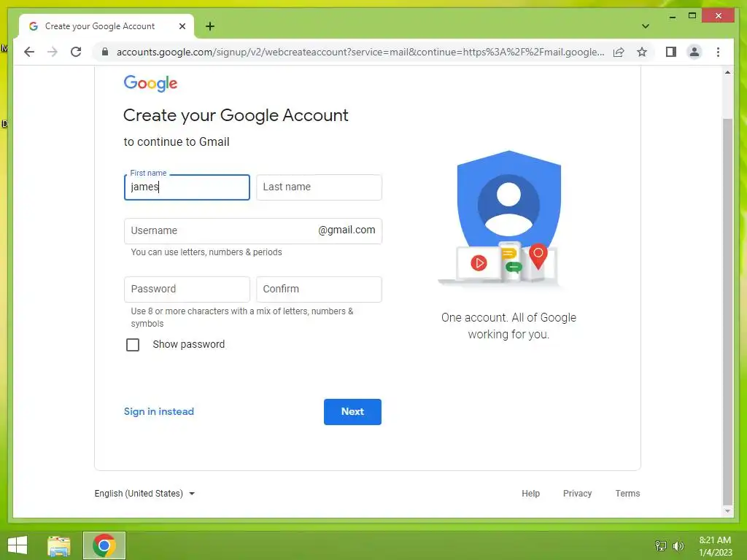The width and height of the screenshot is (747, 560).
Task: Click the scrollbar down arrow
Action: [727, 511]
